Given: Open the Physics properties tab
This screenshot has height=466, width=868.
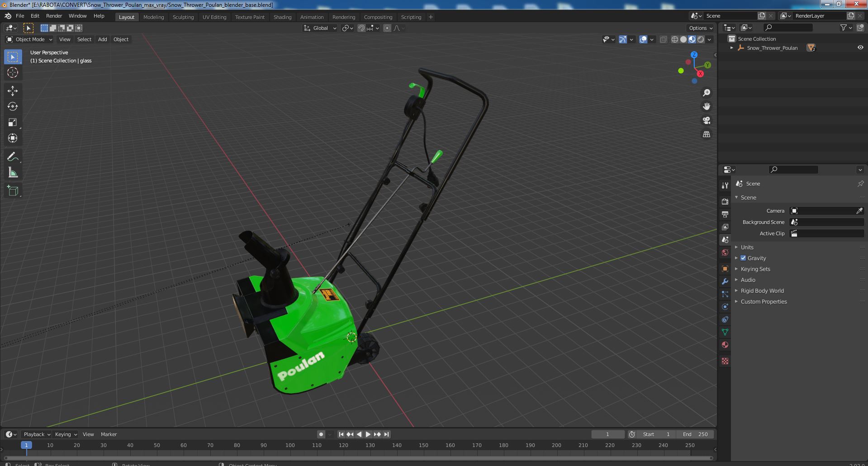Looking at the screenshot, I should (x=725, y=307).
